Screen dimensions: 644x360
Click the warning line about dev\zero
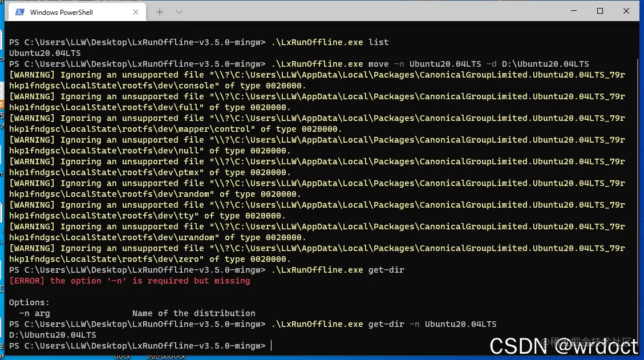pos(317,254)
